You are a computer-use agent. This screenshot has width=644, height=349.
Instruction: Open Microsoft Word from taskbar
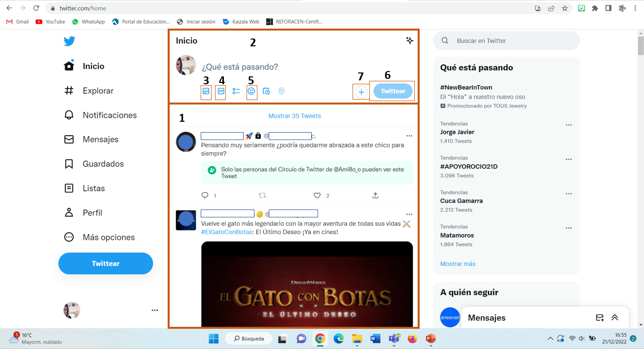click(x=375, y=339)
